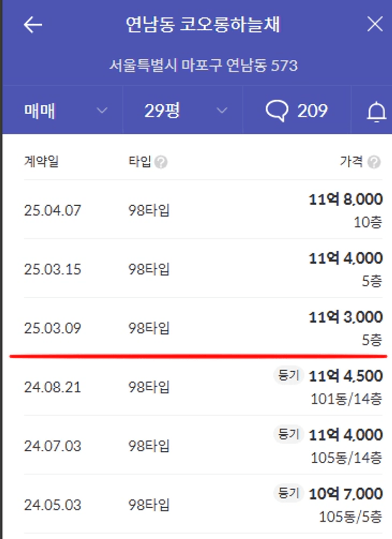Click 등기 badge on 24.08.21 row
The height and width of the screenshot is (539, 392).
[x=289, y=375]
